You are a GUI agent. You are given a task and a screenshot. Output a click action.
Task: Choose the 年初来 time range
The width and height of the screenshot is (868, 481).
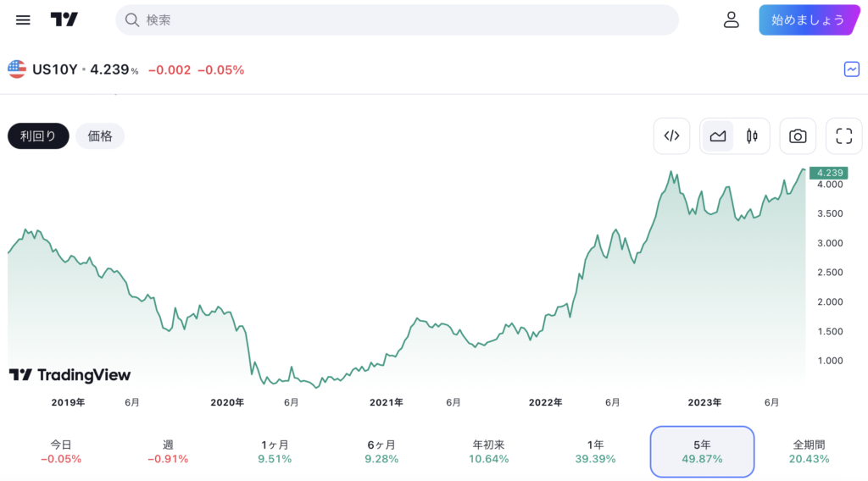488,451
